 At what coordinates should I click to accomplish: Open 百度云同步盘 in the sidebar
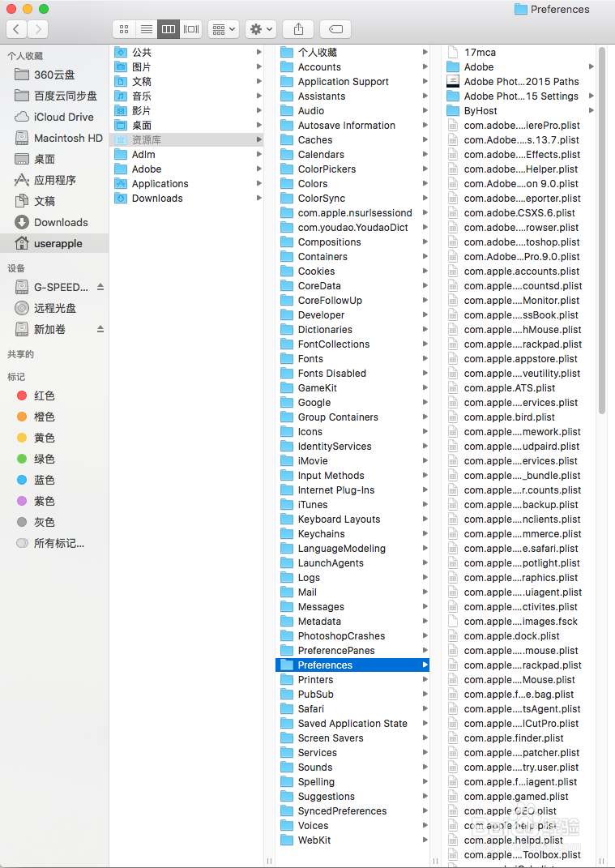click(54, 96)
